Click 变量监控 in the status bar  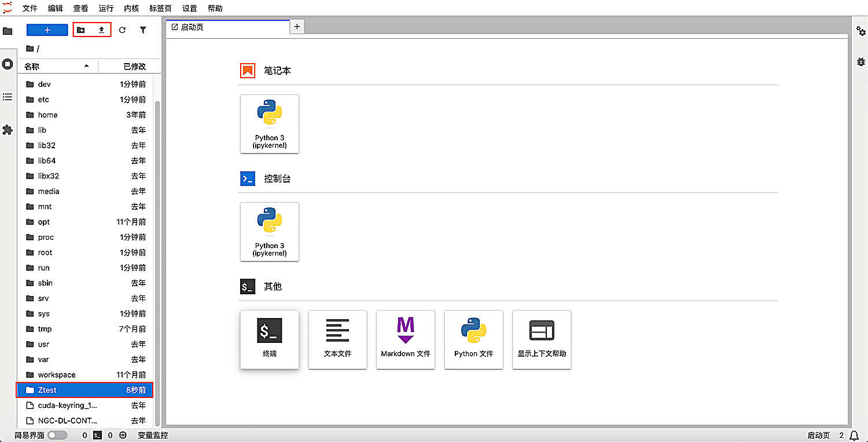point(153,435)
